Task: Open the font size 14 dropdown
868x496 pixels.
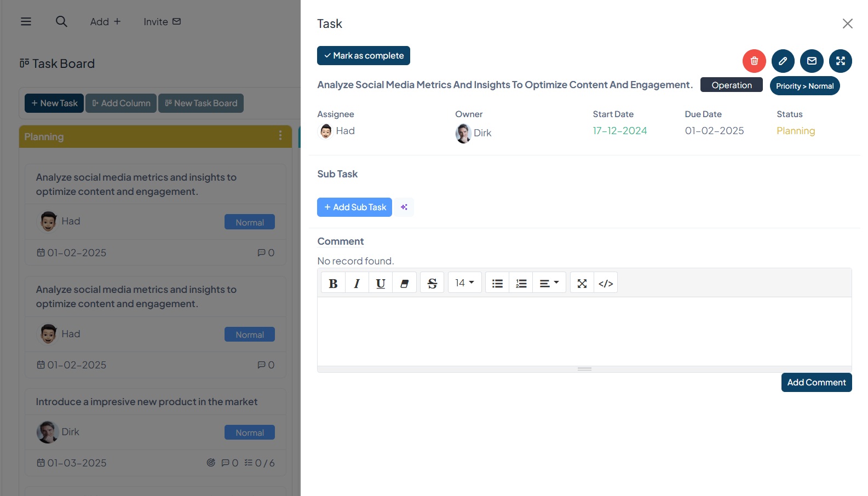Action: [x=464, y=282]
